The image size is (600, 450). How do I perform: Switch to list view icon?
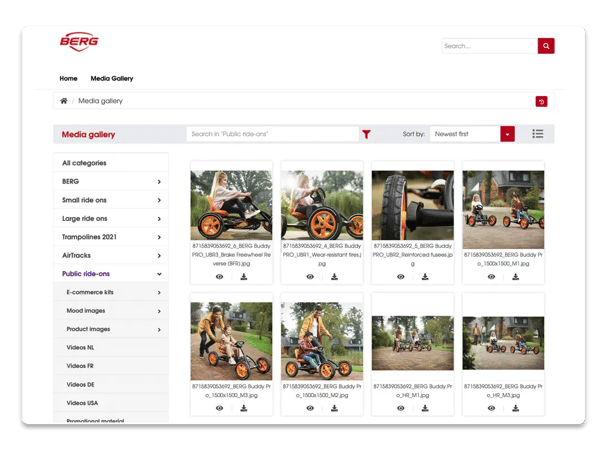coord(538,134)
